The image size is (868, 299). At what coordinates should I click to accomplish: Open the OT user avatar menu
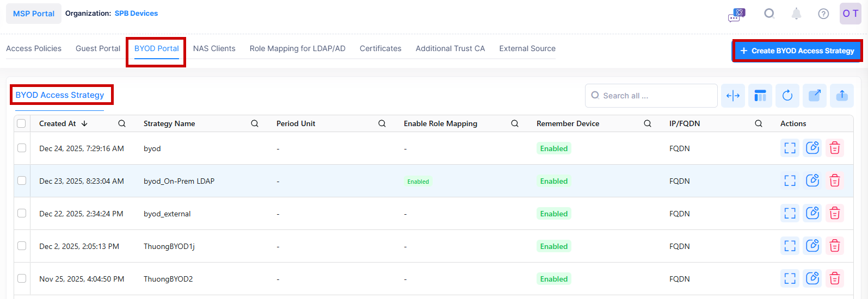tap(851, 14)
